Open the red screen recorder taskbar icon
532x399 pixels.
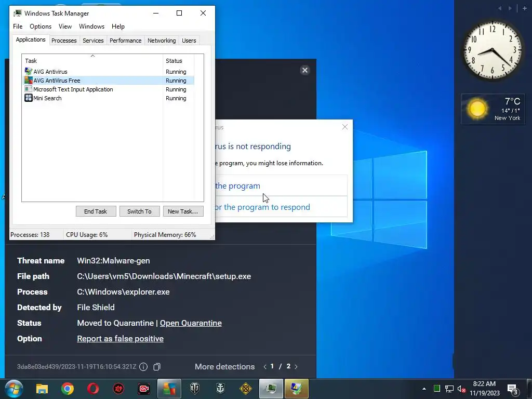point(144,389)
